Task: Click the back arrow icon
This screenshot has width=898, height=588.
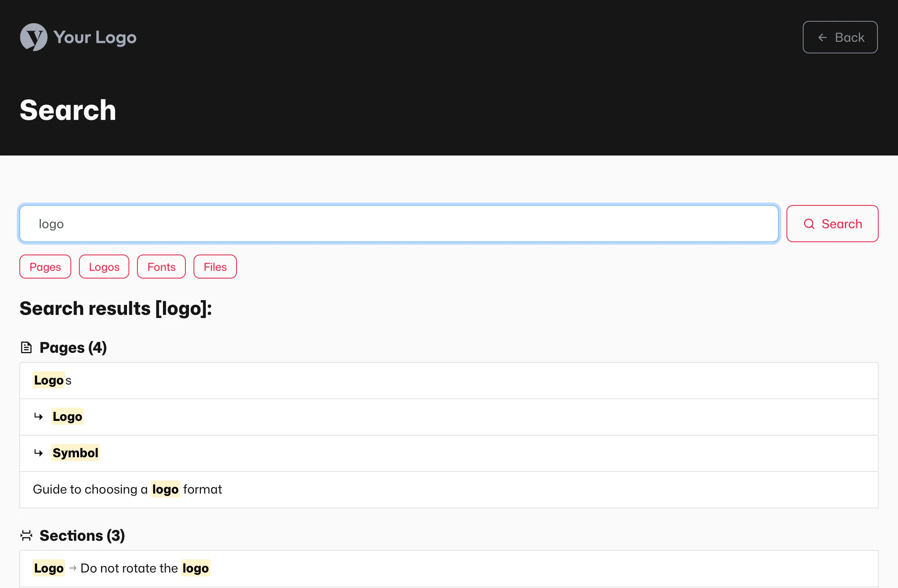Action: (x=823, y=38)
